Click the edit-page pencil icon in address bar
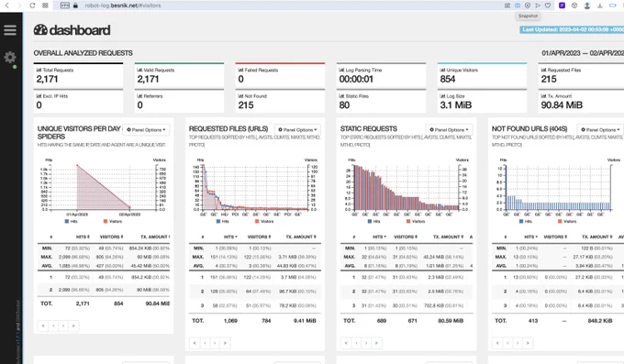The width and height of the screenshot is (624, 364). tap(507, 6)
